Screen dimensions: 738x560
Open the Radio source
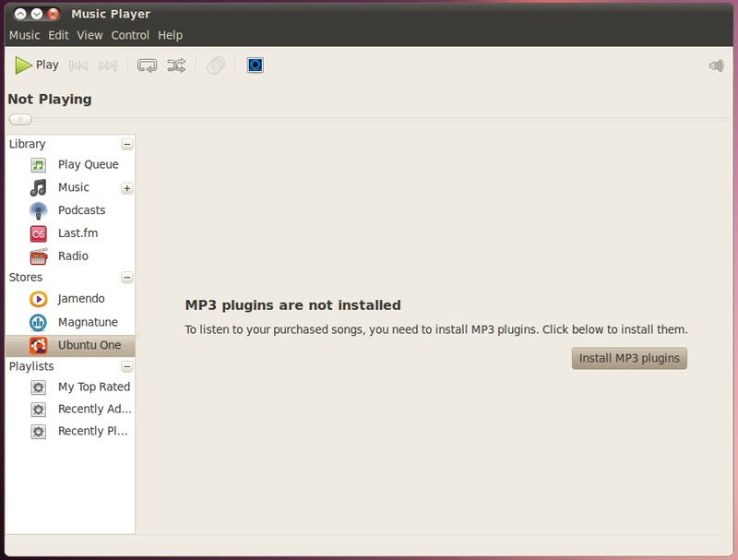click(x=74, y=256)
